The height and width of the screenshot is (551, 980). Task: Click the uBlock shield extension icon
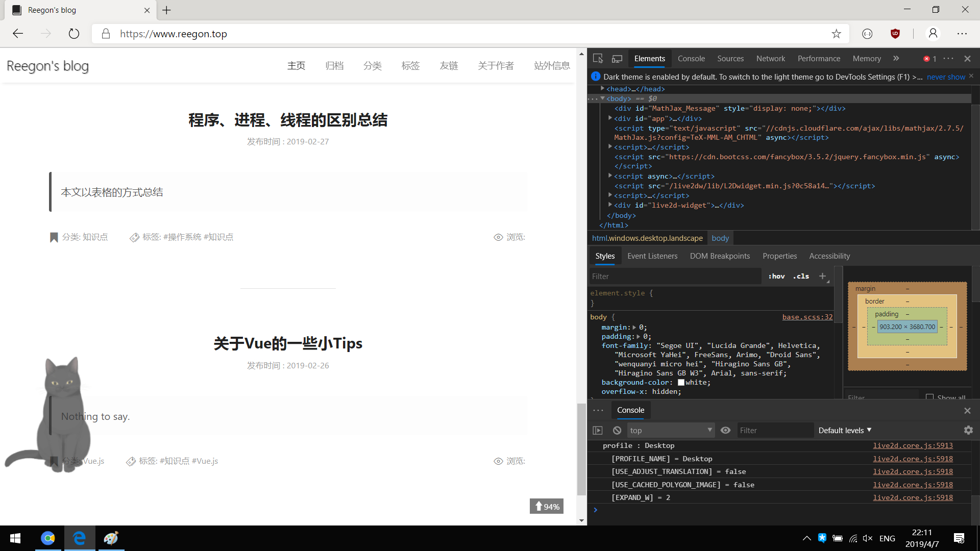[895, 34]
